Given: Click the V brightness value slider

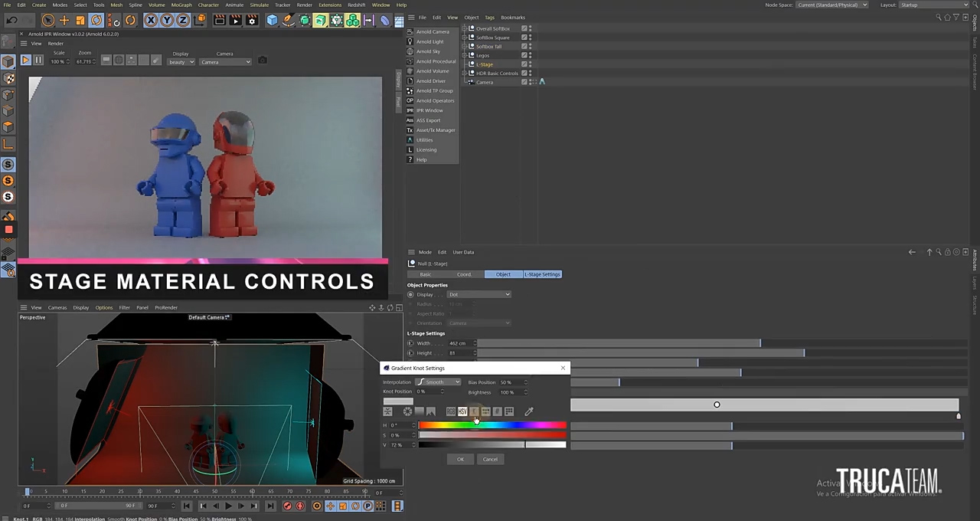Looking at the screenshot, I should pyautogui.click(x=492, y=445).
